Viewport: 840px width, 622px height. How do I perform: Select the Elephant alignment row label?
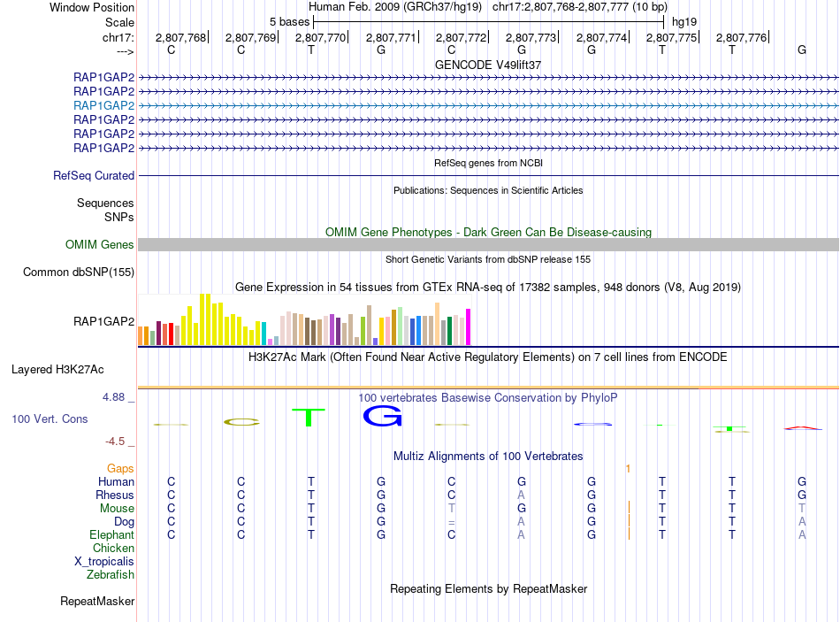112,535
